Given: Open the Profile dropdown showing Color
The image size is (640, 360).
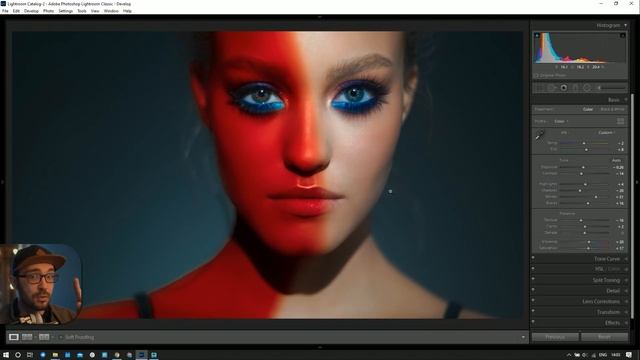Looking at the screenshot, I should point(561,121).
